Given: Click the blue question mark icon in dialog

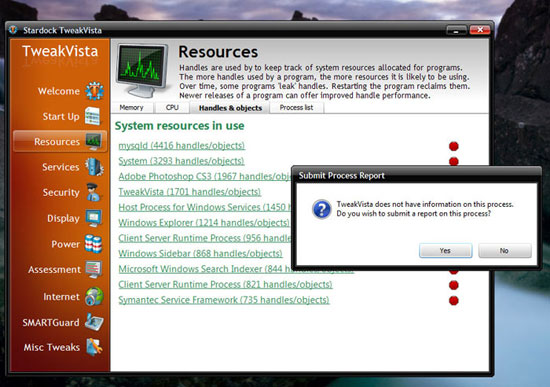Looking at the screenshot, I should [321, 209].
